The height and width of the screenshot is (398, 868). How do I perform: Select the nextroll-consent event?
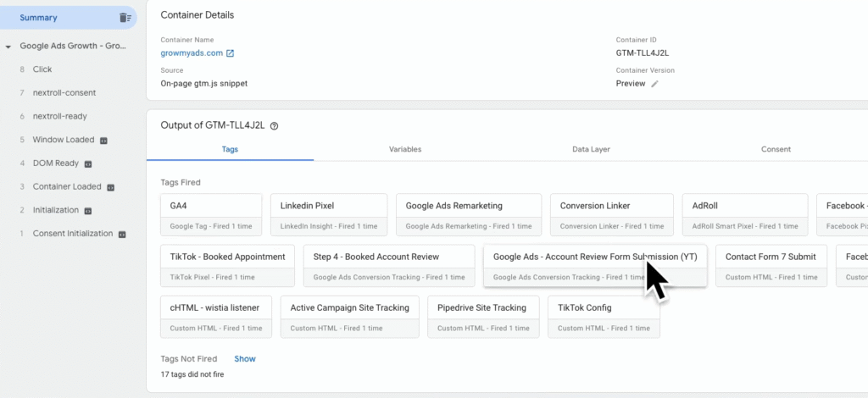pos(64,93)
